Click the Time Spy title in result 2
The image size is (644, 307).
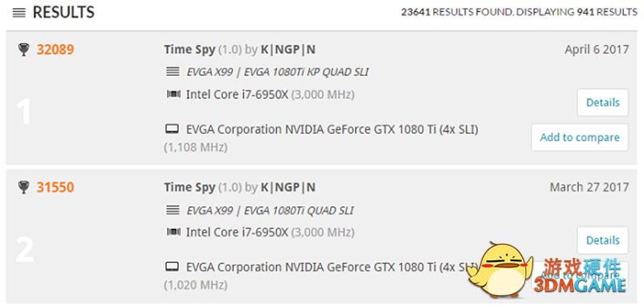click(x=189, y=188)
